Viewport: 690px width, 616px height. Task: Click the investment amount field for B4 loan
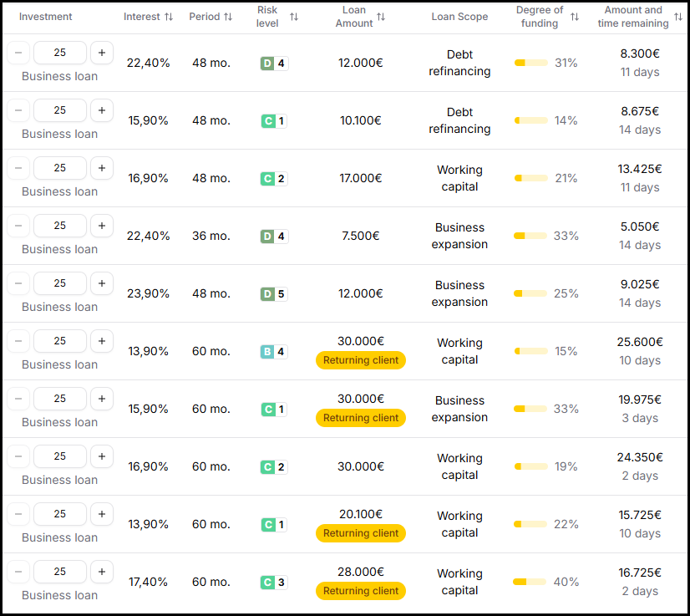[x=60, y=341]
